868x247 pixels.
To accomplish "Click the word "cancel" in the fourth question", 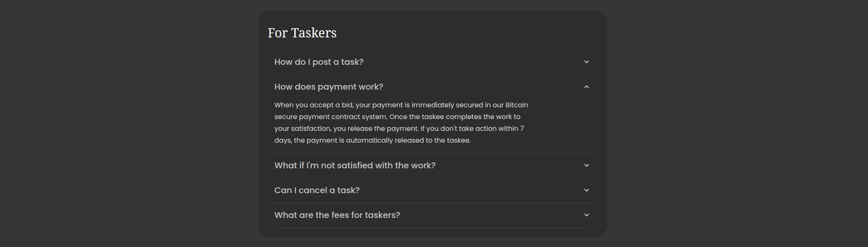I will tap(312, 190).
